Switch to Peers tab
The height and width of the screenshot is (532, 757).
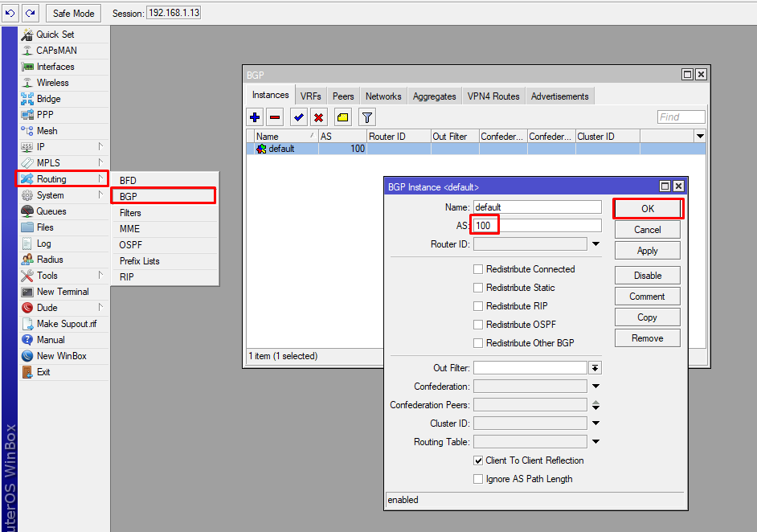(343, 96)
